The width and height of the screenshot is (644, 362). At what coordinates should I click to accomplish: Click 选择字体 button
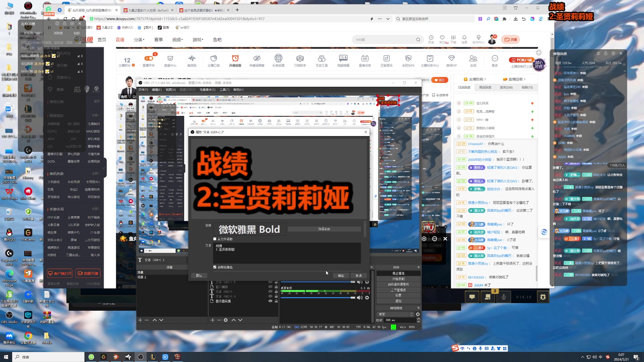tap(324, 229)
